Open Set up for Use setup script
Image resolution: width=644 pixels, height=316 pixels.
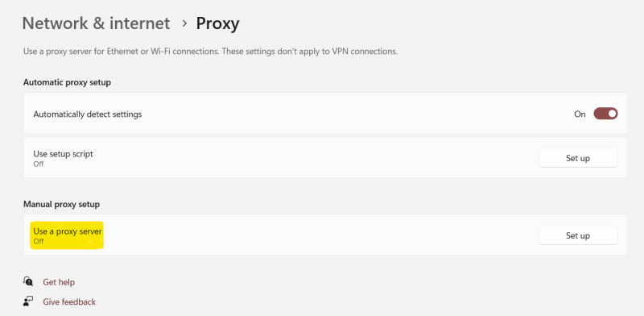pos(578,159)
